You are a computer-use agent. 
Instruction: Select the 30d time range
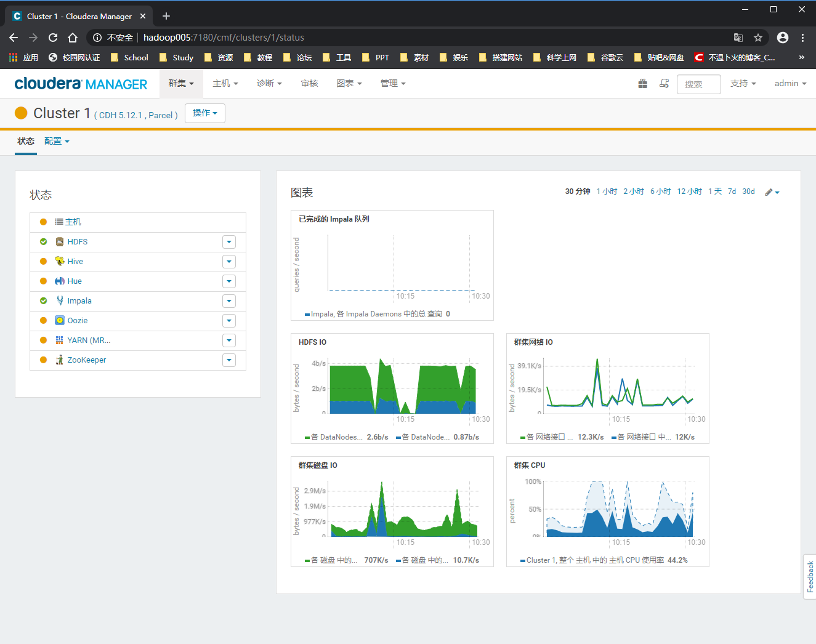coord(748,191)
